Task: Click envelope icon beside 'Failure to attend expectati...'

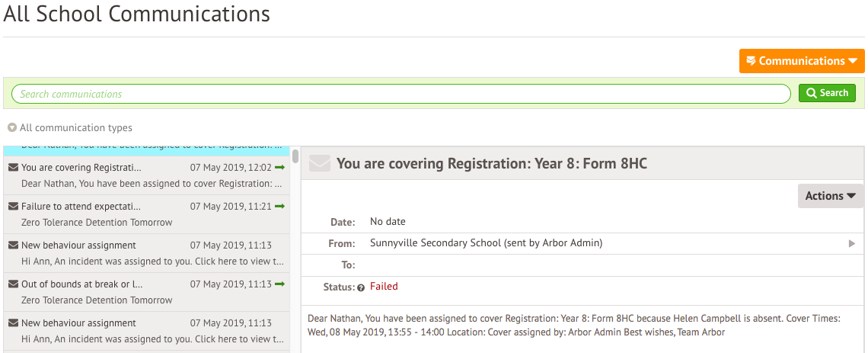Action: [x=13, y=206]
